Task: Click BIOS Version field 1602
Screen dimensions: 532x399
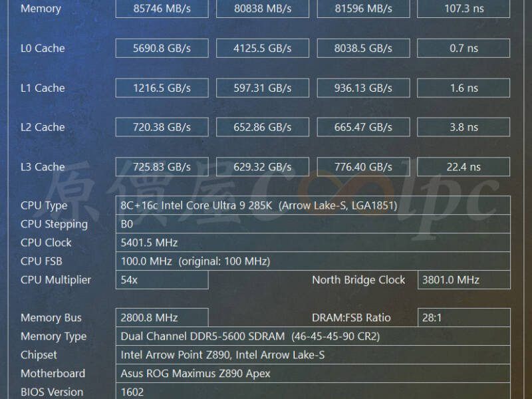Action: point(313,391)
